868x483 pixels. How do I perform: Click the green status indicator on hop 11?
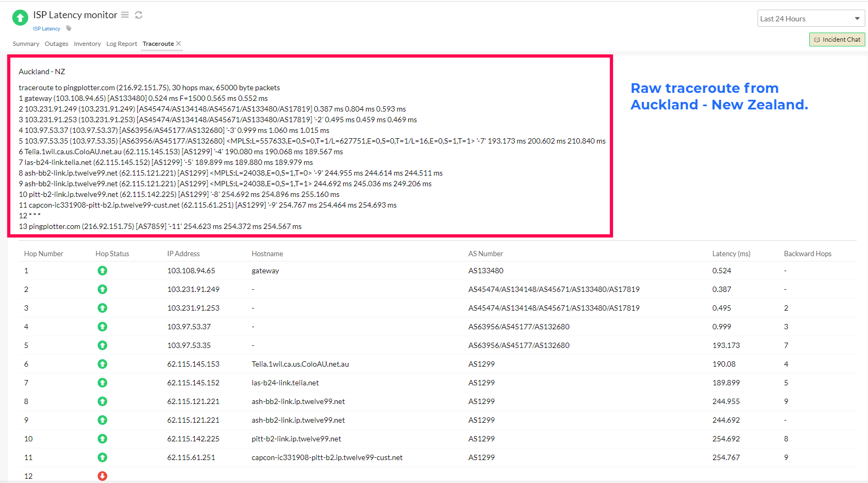pos(102,457)
